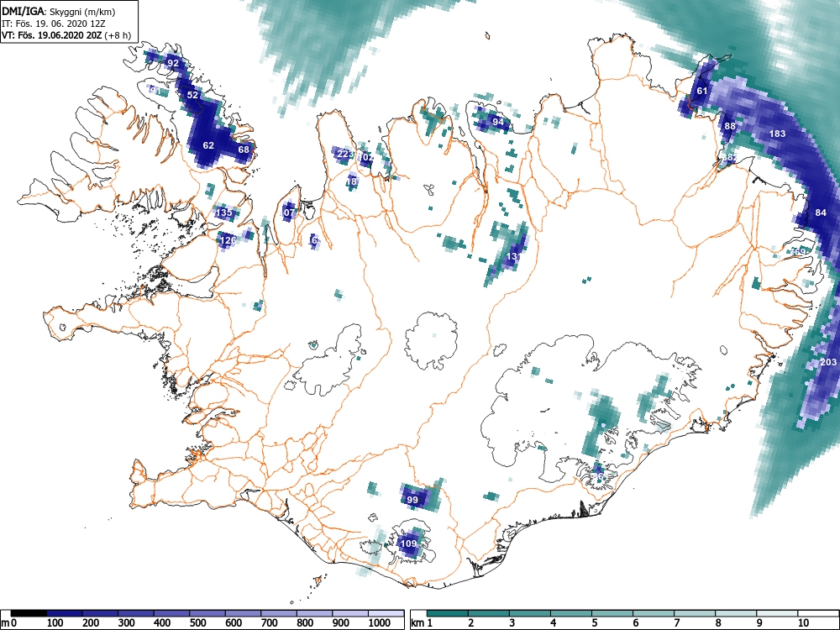Click the '1000' tick label on the meter scale

[x=380, y=623]
